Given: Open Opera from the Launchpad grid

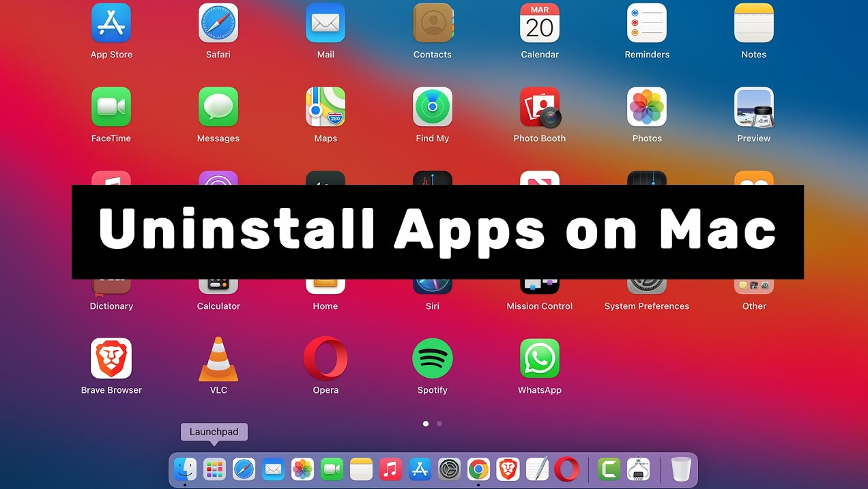Looking at the screenshot, I should pyautogui.click(x=325, y=359).
